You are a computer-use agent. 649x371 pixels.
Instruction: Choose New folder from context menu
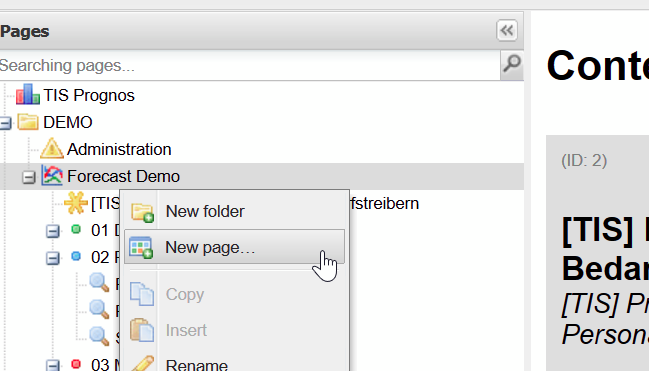[x=234, y=212]
